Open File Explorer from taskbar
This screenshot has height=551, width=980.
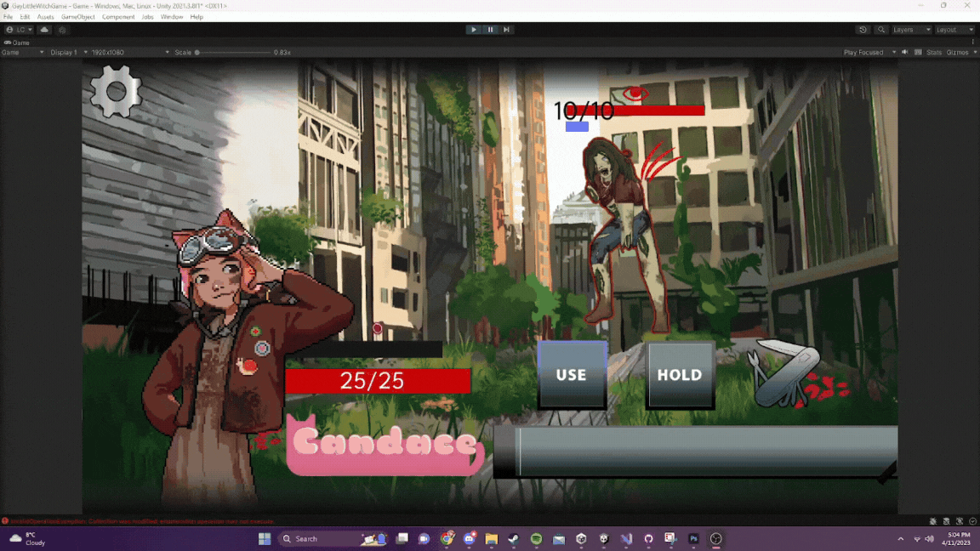(x=491, y=538)
